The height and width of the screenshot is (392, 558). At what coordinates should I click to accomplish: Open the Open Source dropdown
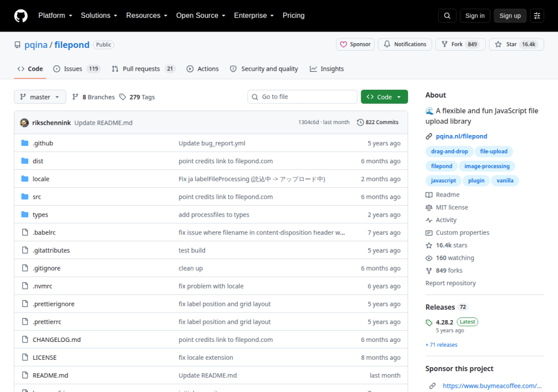pos(201,16)
